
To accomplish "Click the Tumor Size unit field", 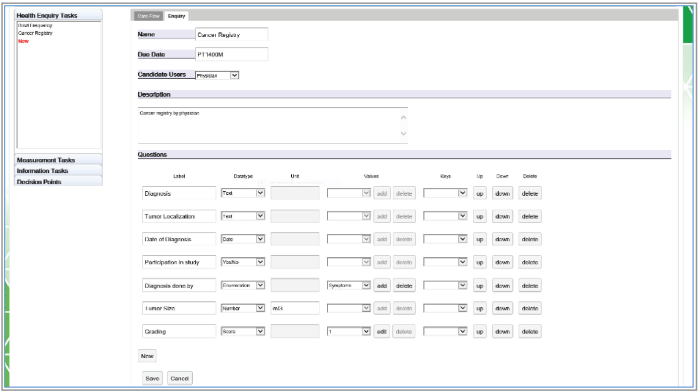I will [295, 308].
